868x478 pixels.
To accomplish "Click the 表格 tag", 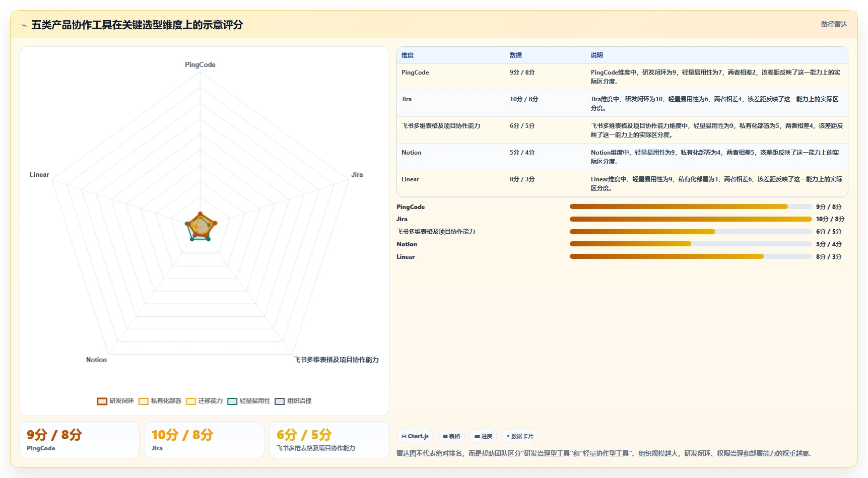I will pos(451,436).
